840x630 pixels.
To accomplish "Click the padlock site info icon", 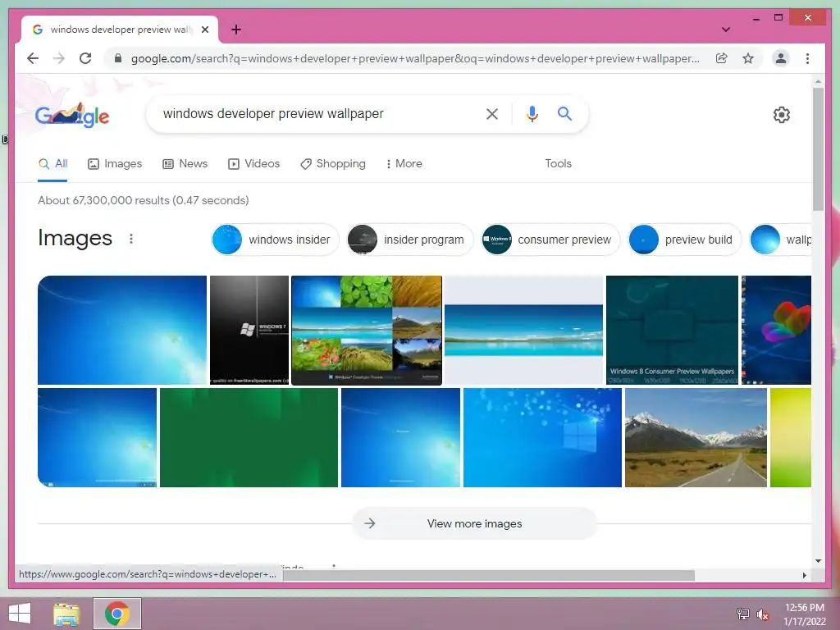I will click(118, 58).
